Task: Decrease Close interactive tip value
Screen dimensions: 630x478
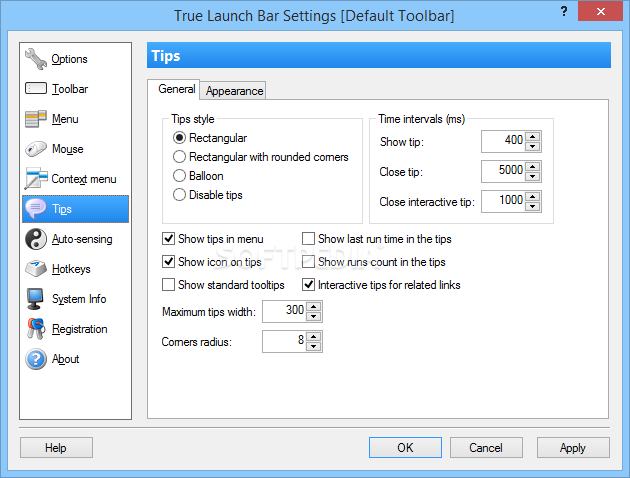Action: pos(533,206)
